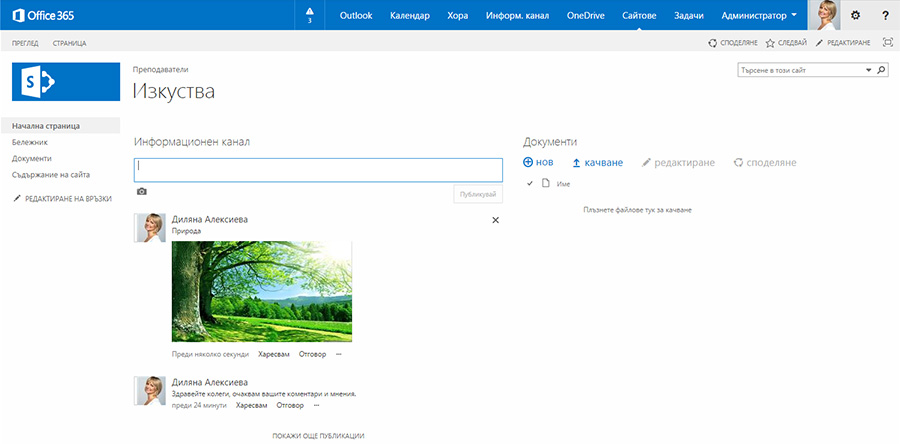Click качване to upload a file
This screenshot has width=900, height=444.
tap(598, 163)
